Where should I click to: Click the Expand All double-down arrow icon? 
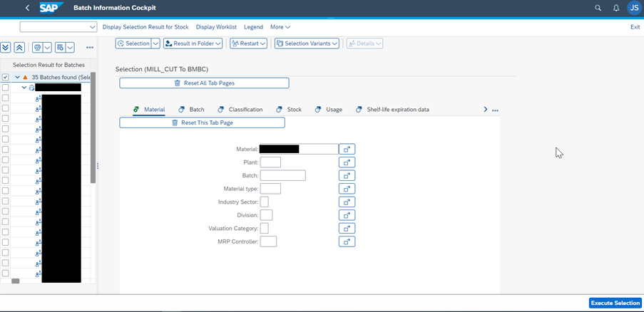[6, 48]
